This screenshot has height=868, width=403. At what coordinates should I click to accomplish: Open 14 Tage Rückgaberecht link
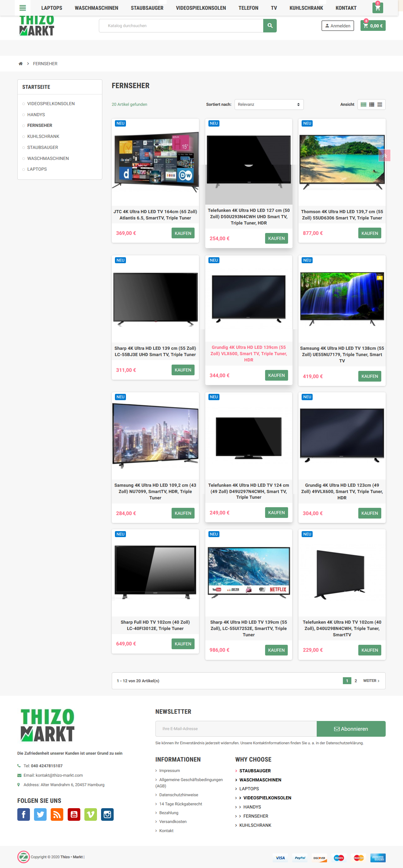click(181, 804)
